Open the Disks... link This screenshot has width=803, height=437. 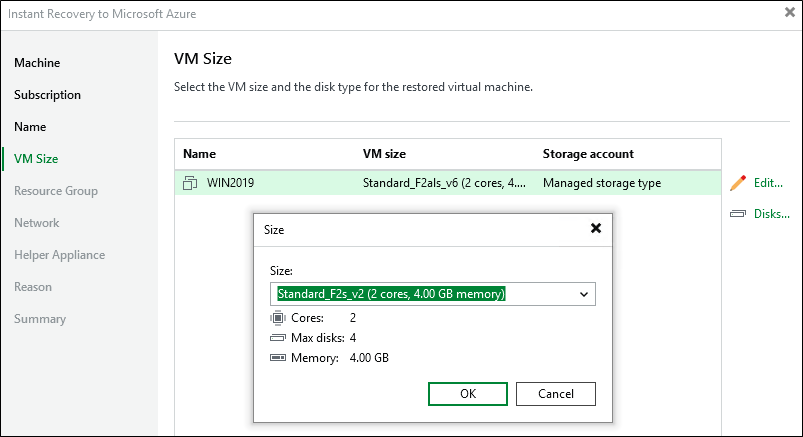point(771,213)
